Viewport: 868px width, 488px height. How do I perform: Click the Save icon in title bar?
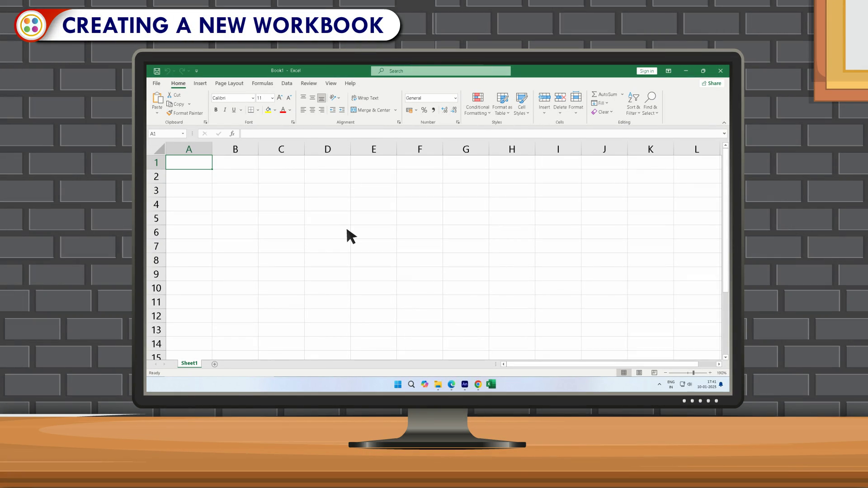tap(157, 71)
